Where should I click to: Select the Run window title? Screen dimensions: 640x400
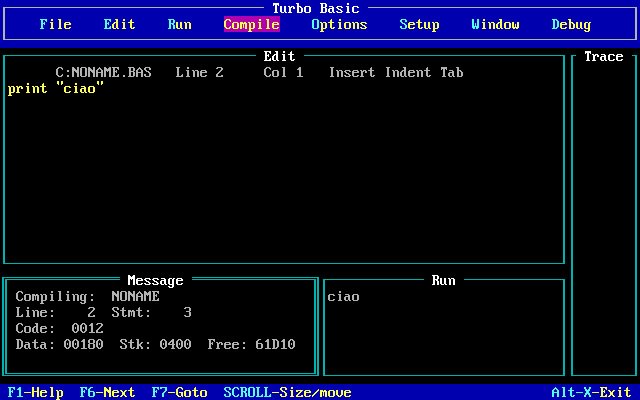click(x=444, y=280)
